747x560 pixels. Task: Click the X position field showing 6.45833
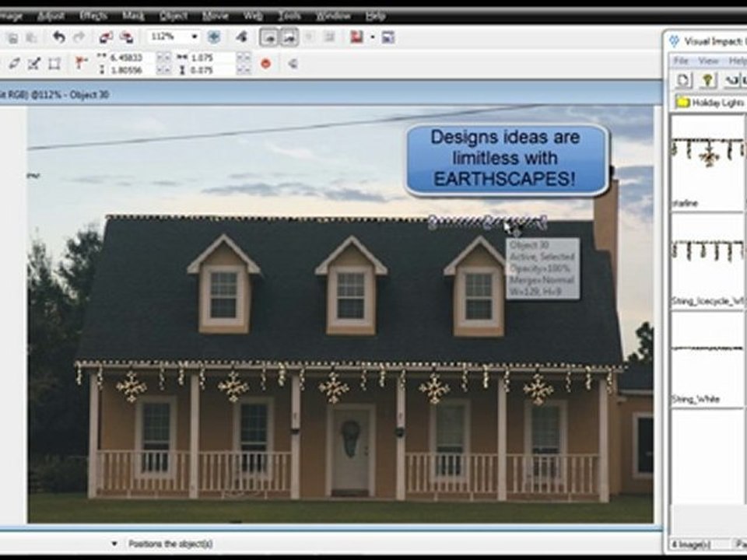(x=132, y=58)
